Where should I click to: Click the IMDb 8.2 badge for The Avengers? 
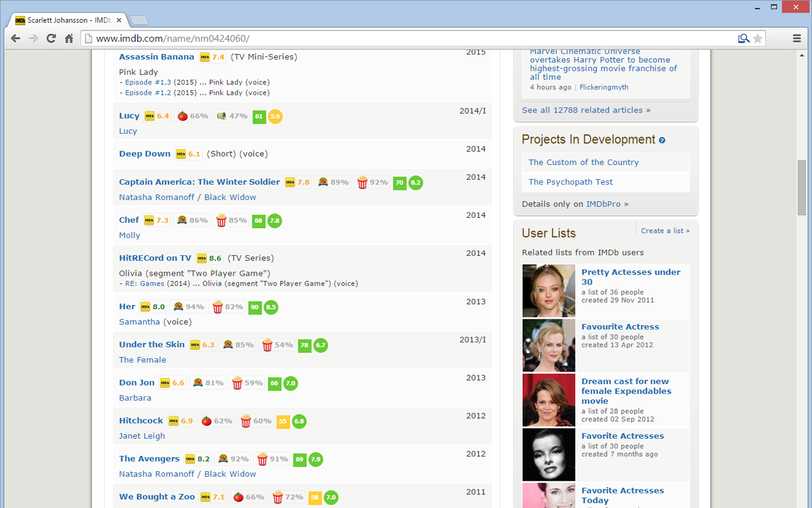197,459
